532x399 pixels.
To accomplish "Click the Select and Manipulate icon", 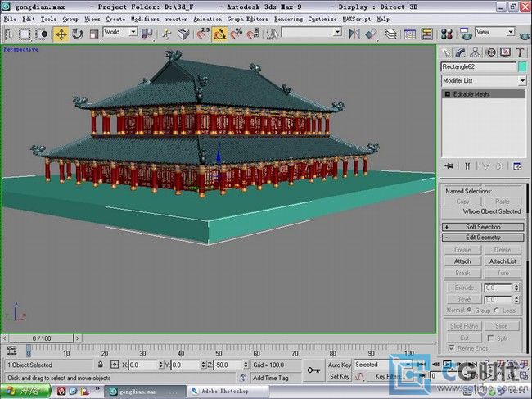I will click(167, 34).
